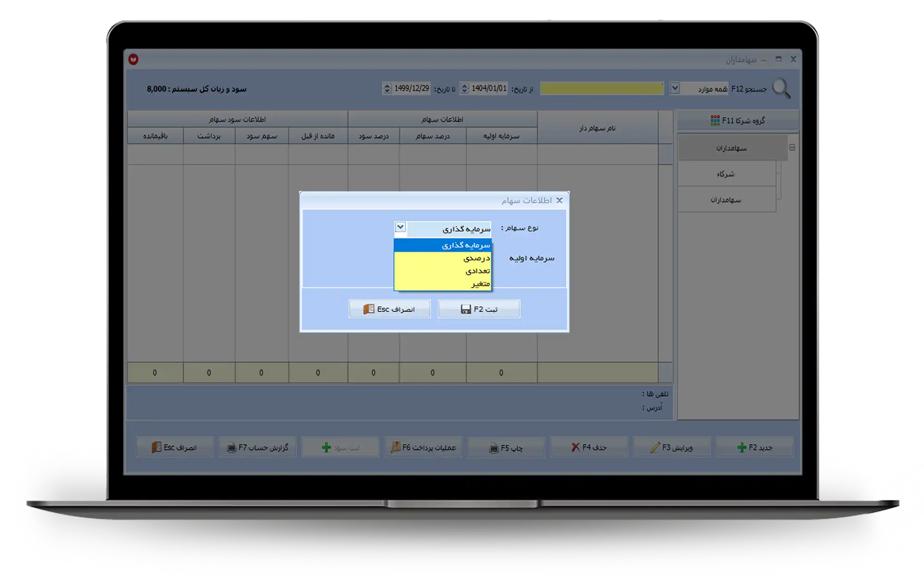Screen dimensions: 924x576
Task: Click the dialog cancel Esc button
Action: [389, 309]
